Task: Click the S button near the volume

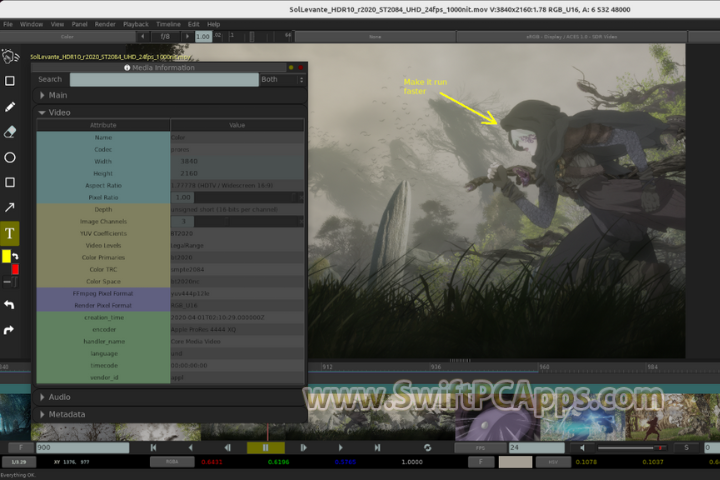Action: [x=686, y=447]
